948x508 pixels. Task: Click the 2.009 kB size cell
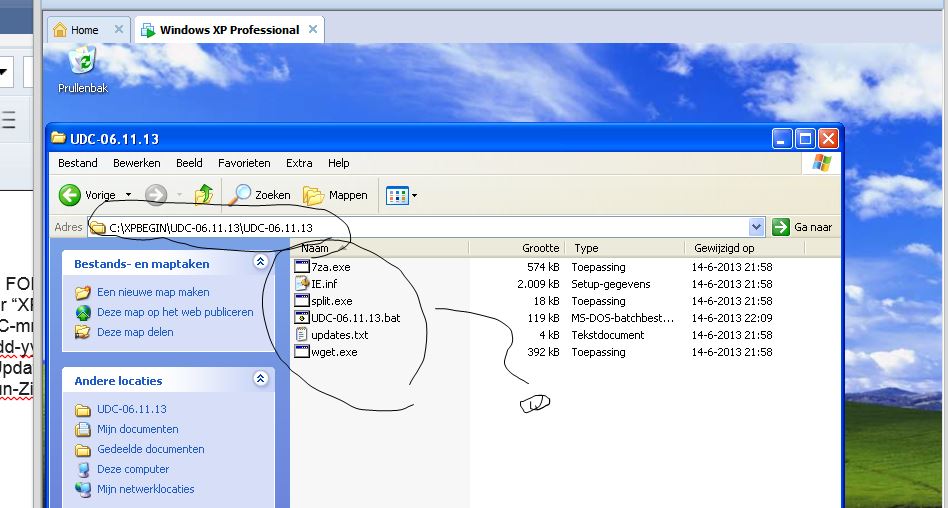(538, 284)
